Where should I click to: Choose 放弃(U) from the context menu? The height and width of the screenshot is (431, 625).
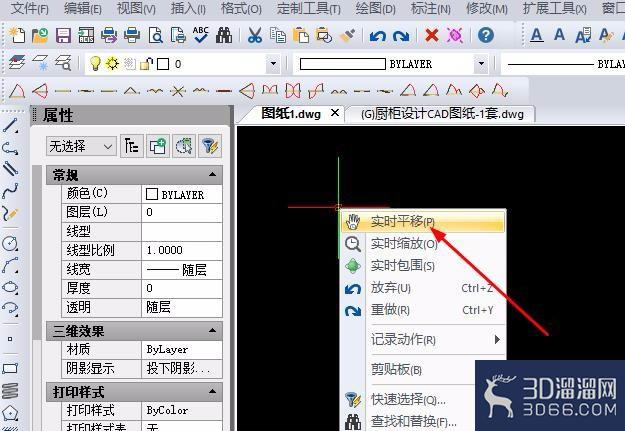point(424,287)
